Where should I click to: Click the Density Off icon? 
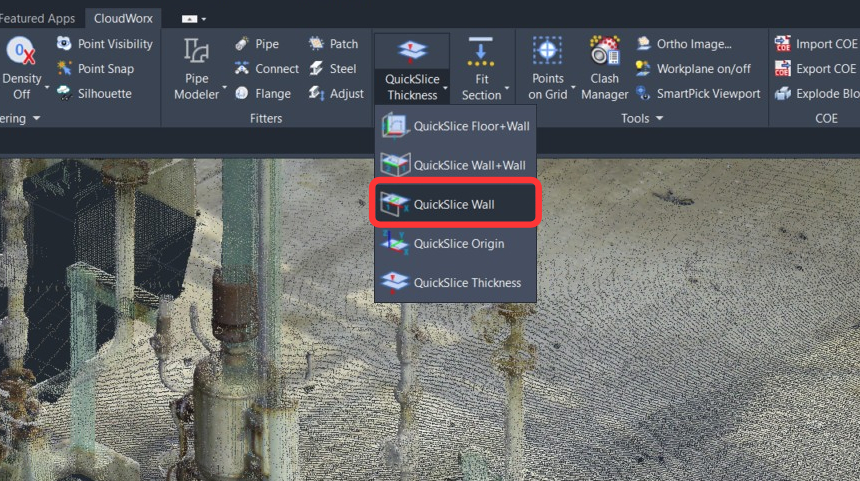tap(21, 52)
